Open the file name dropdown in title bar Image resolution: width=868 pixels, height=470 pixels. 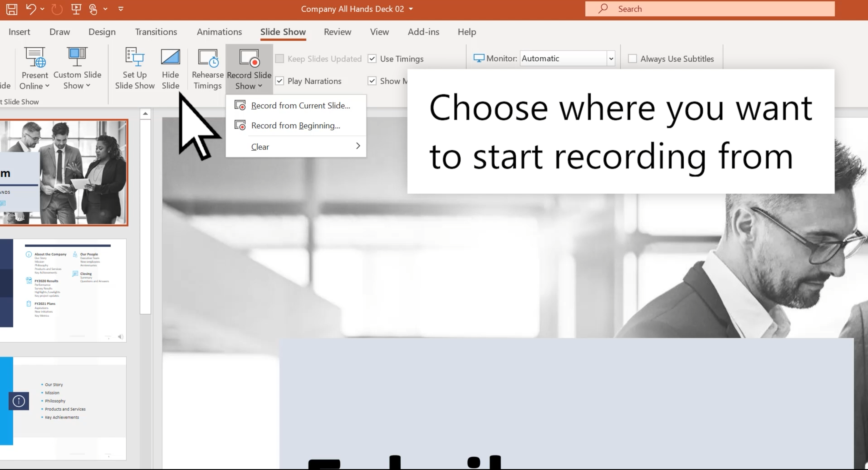point(411,9)
